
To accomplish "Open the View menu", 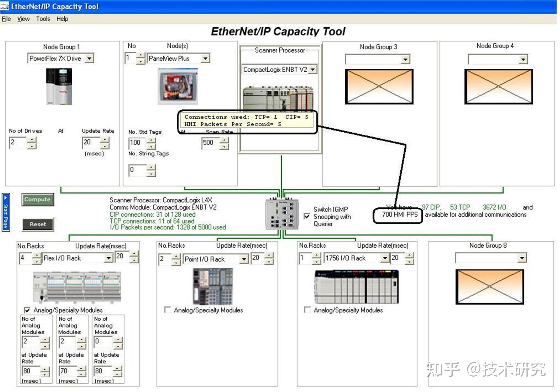I will 23,19.
